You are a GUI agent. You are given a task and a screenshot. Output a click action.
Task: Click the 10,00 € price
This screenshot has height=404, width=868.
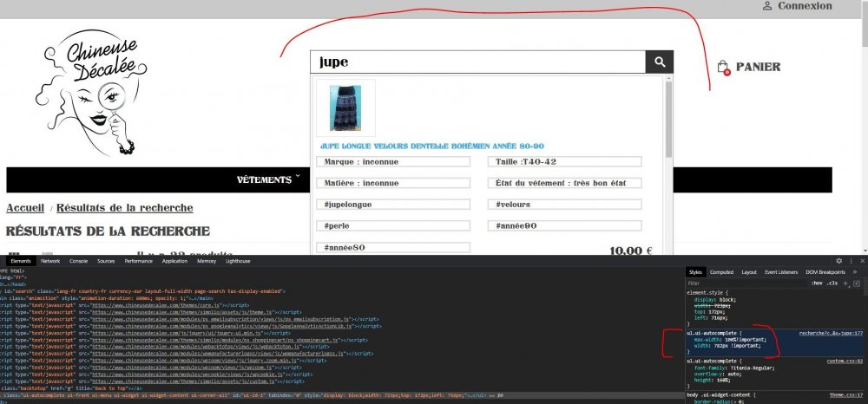pos(630,251)
